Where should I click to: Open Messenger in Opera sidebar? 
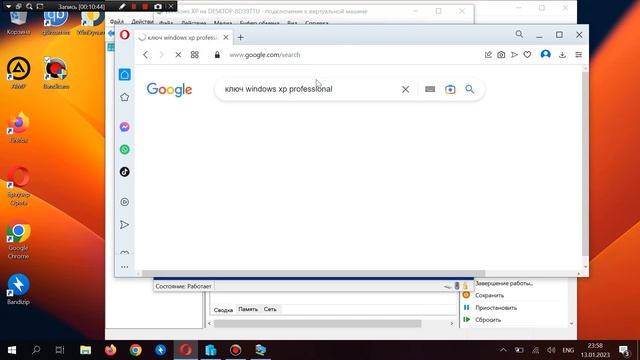click(124, 127)
